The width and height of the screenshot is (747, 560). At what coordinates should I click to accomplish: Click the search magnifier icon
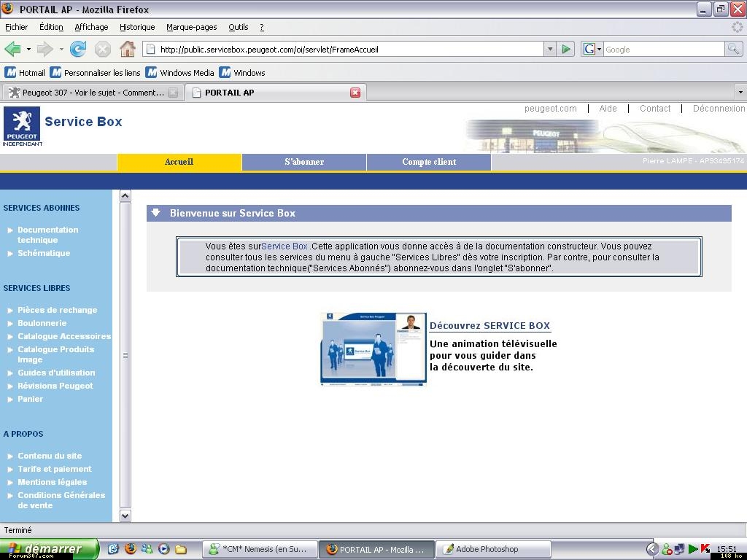[x=733, y=49]
